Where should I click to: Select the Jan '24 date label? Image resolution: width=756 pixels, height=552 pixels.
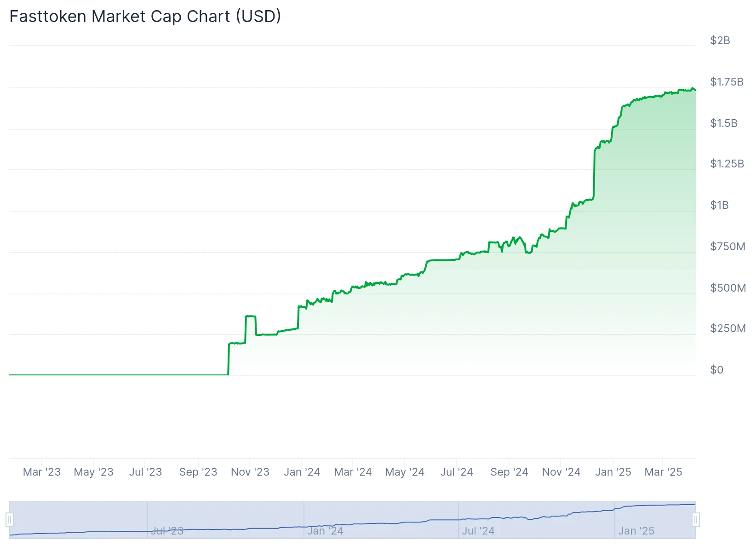click(x=301, y=471)
